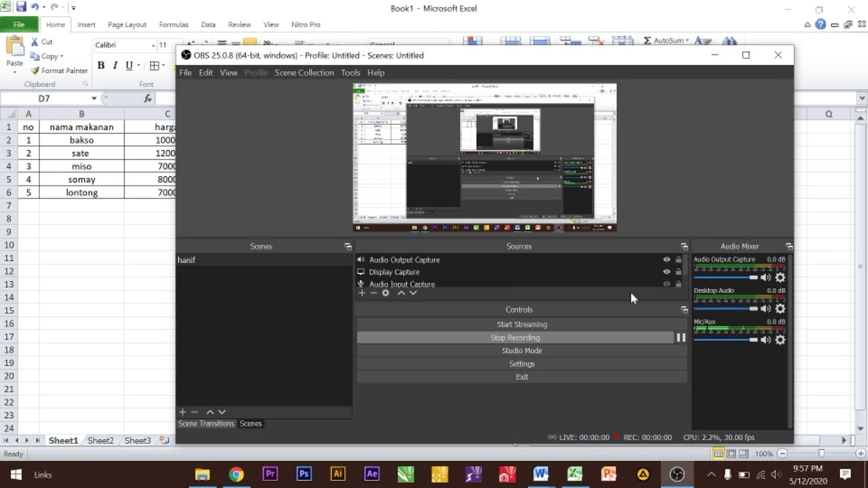Mute Mic/Aux in the mixer
868x488 pixels.
pos(766,340)
